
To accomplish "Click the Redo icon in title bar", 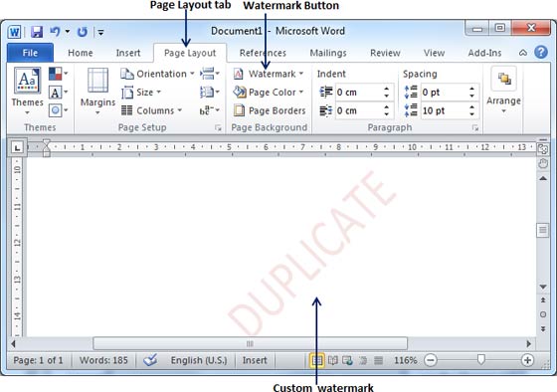I will [82, 32].
